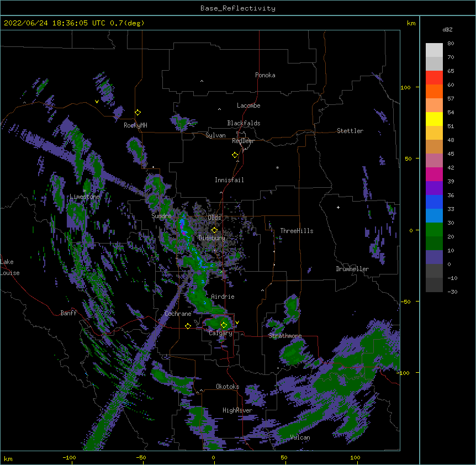This screenshot has height=465, width=476.
Task: Select the red swatch in dBZ legend
Action: pyautogui.click(x=434, y=78)
